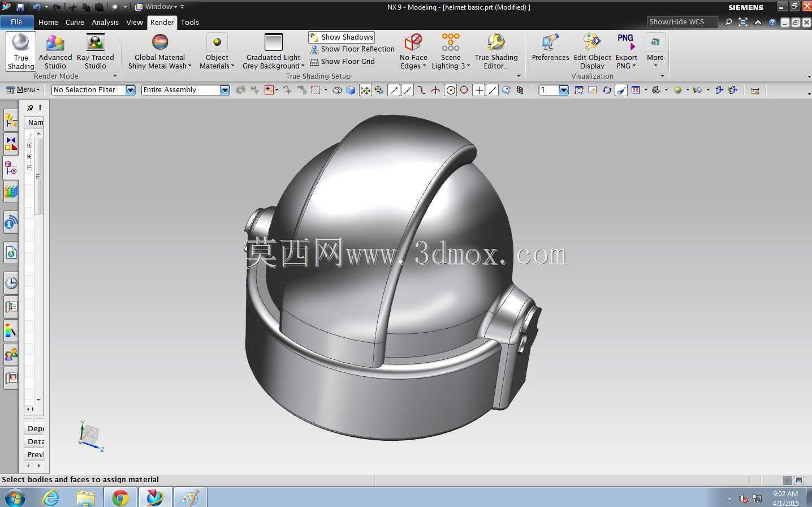Image resolution: width=812 pixels, height=507 pixels.
Task: Open the No Selection Filter combo box
Action: click(x=93, y=90)
